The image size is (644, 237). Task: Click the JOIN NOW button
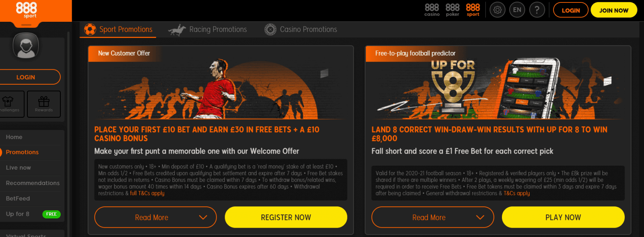click(x=614, y=10)
